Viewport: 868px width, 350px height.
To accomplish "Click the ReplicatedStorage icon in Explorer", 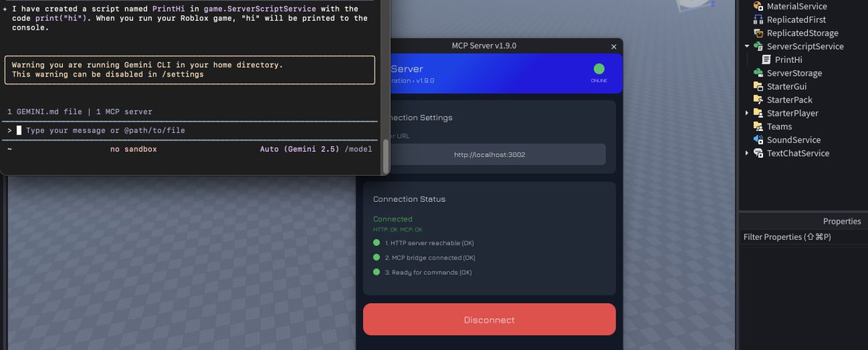I will [x=758, y=33].
